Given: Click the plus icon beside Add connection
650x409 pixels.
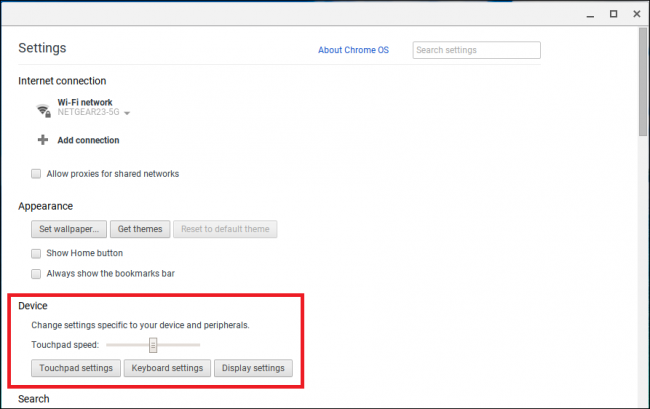Looking at the screenshot, I should 43,140.
